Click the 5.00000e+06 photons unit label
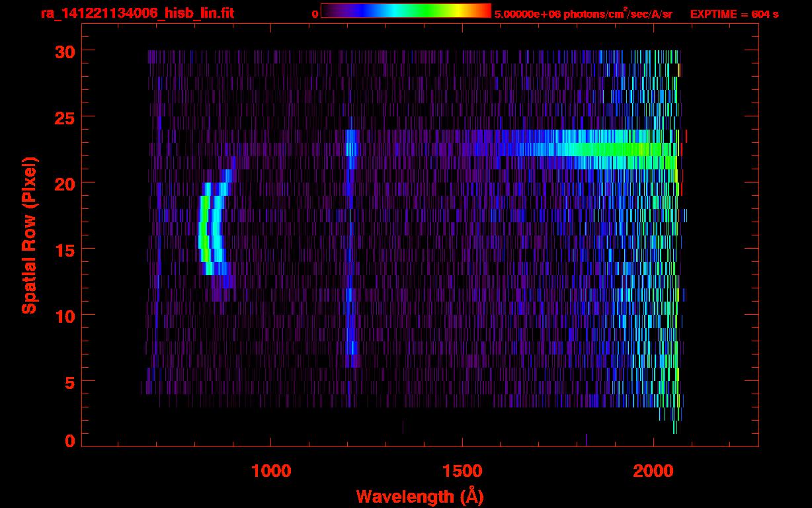This screenshot has height=508, width=812. 583,13
